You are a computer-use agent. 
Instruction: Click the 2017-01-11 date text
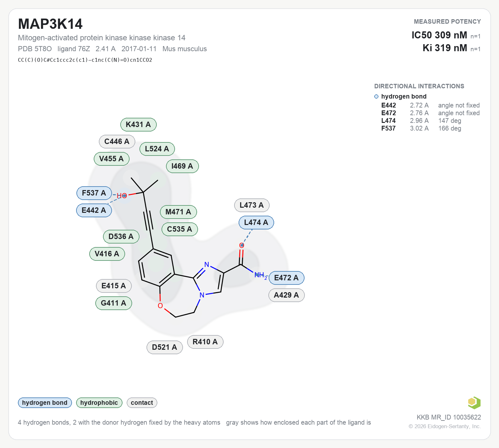click(139, 49)
